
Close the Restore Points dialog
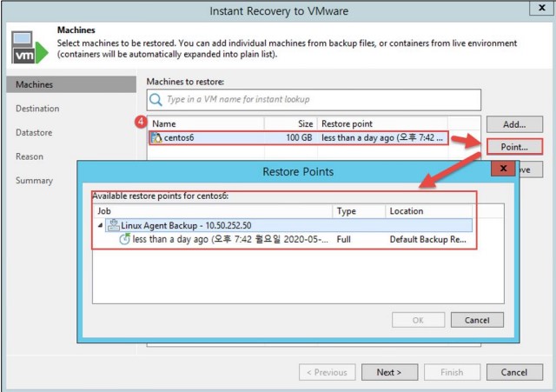pos(503,168)
